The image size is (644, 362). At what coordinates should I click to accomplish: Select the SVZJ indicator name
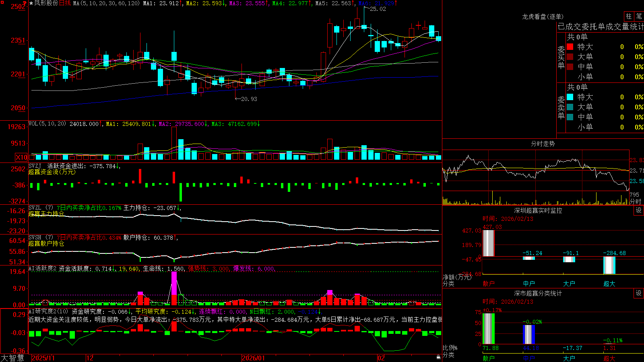[35, 166]
